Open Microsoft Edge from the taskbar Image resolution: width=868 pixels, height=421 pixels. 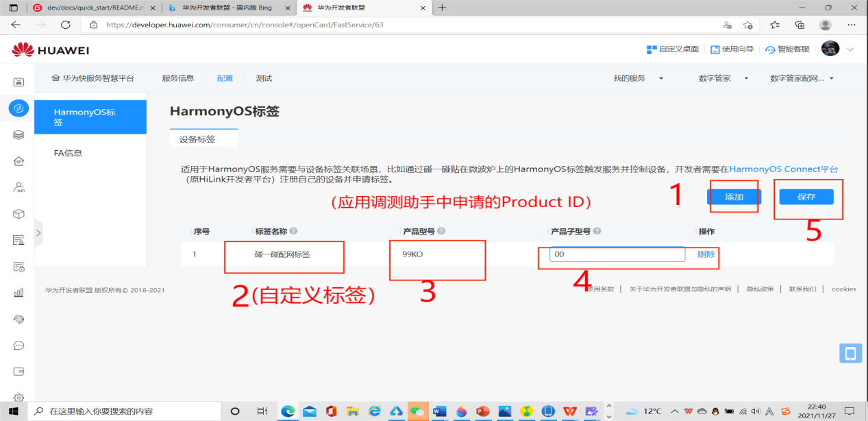(x=288, y=411)
